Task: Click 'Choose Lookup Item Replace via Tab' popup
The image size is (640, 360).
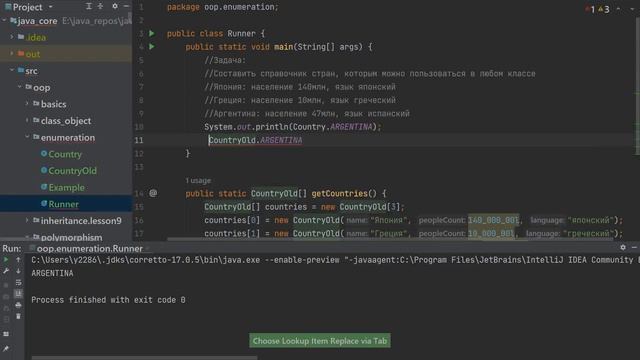Action: pyautogui.click(x=320, y=341)
